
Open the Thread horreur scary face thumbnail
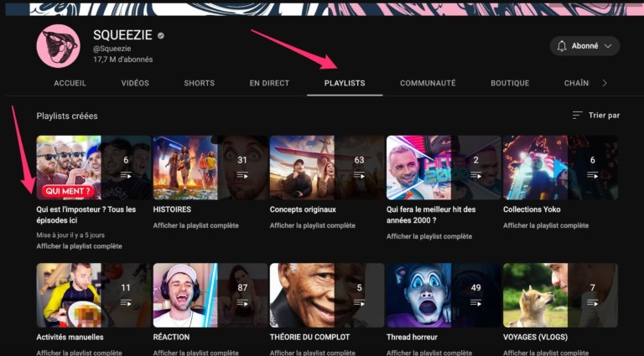(444, 296)
